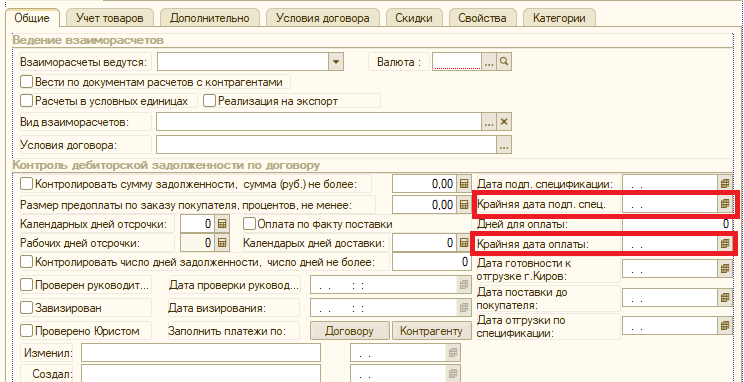Image resolution: width=744 pixels, height=382 pixels.
Task: Clear Вид взаиморасчетов with X icon
Action: tap(504, 122)
